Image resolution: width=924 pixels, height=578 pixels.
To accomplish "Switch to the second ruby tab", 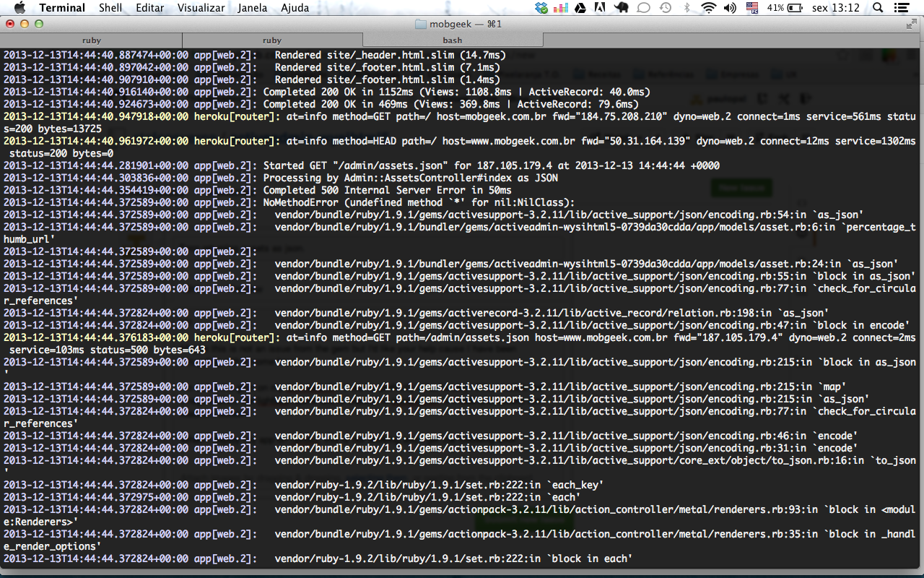I will click(272, 40).
